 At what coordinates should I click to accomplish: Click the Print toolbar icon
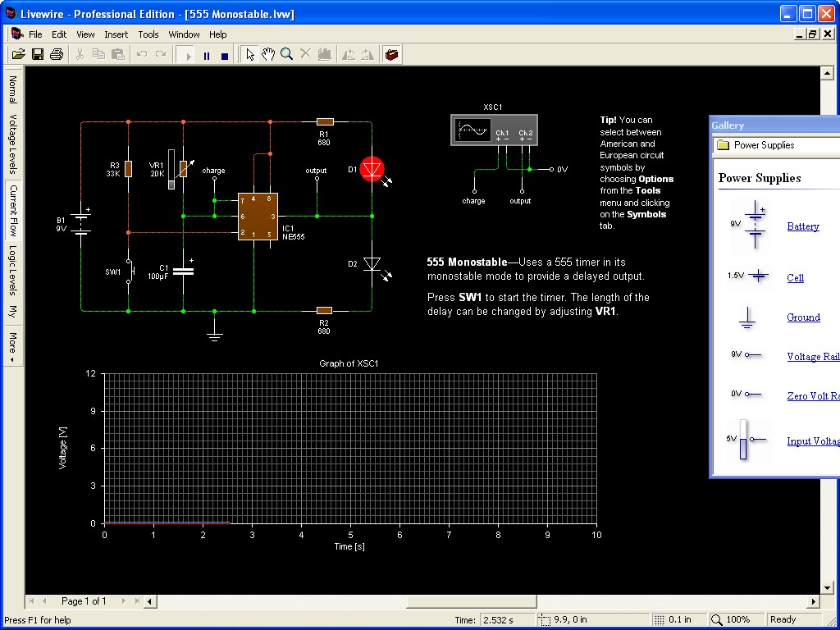coord(57,54)
